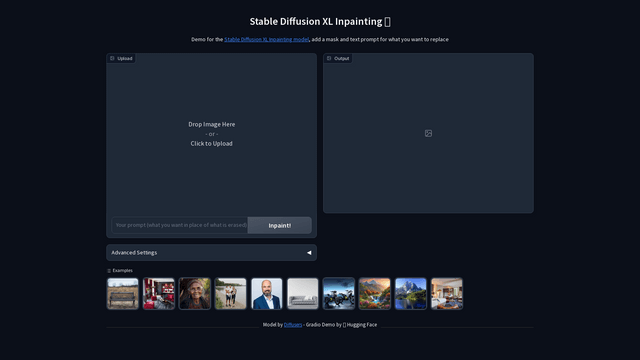Select the white sofa example thumbnail
The image size is (640, 360).
pyautogui.click(x=302, y=294)
